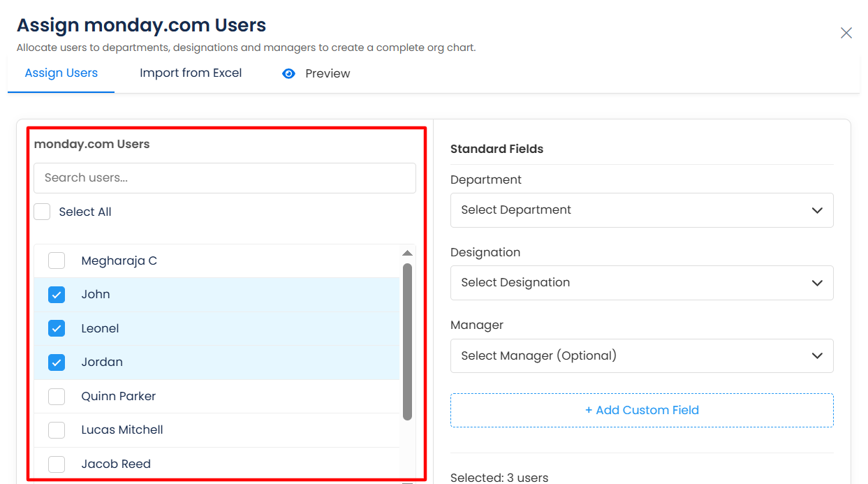Focus the Search users field
868x484 pixels.
[225, 178]
